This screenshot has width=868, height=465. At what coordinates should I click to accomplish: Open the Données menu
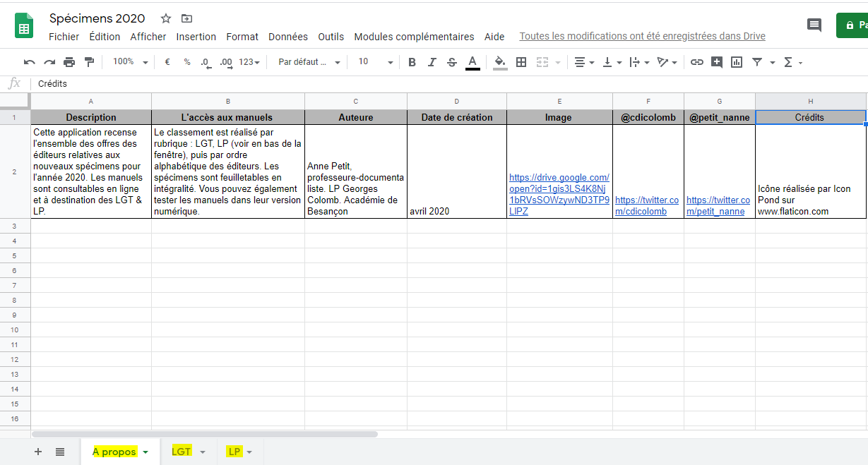(288, 37)
